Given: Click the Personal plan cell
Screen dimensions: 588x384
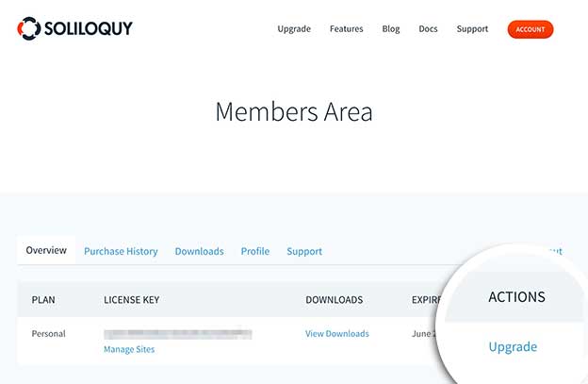Looking at the screenshot, I should (48, 333).
